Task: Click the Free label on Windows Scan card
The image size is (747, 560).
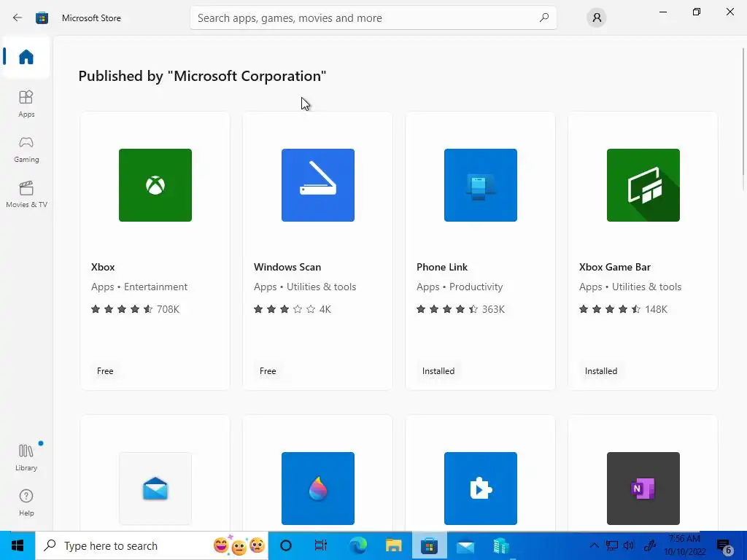Action: 268,371
